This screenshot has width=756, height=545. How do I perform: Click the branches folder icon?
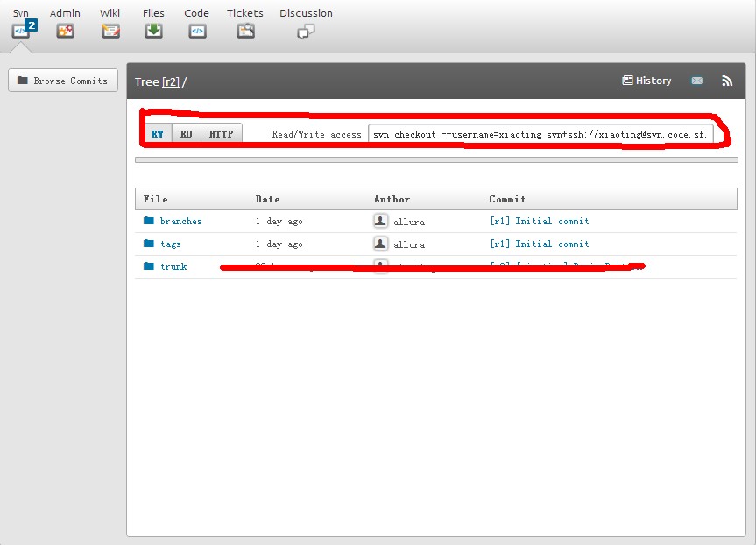[x=149, y=221]
